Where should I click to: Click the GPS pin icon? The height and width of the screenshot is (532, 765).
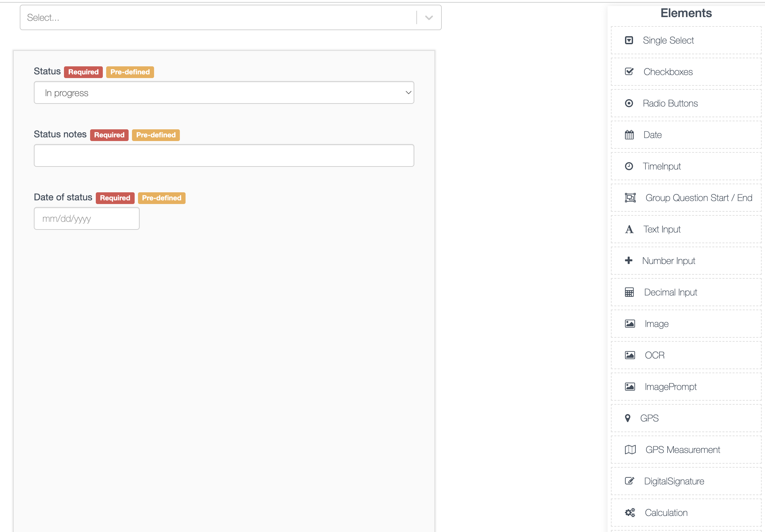[x=628, y=418]
